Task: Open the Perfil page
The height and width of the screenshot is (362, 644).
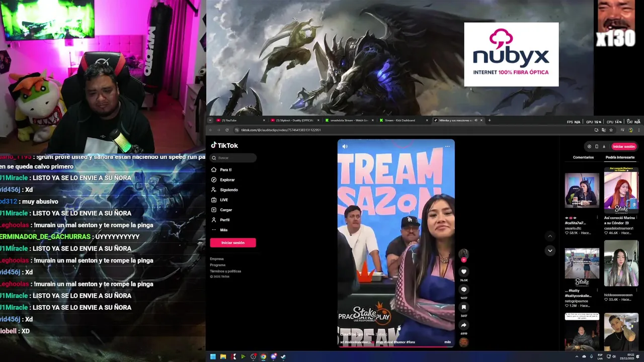Action: 220,220
